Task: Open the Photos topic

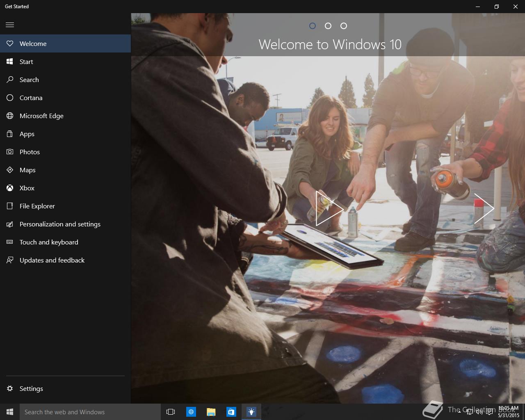Action: [65, 152]
